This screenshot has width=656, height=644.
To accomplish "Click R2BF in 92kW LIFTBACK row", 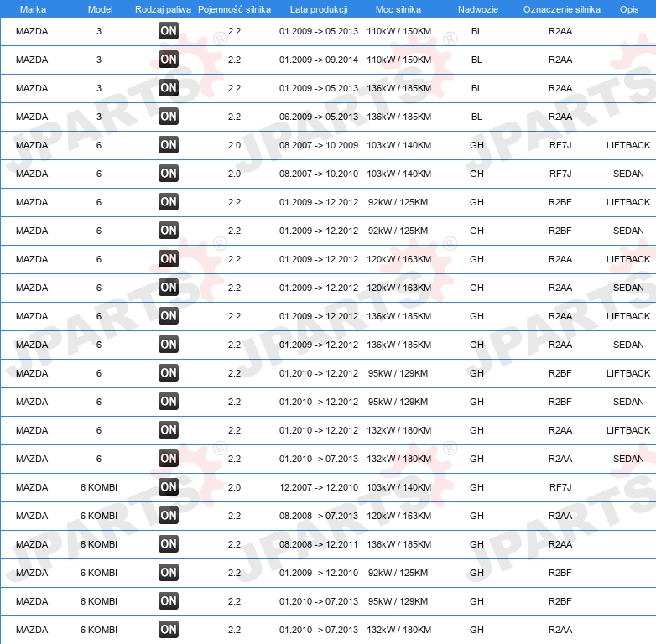I will [560, 202].
